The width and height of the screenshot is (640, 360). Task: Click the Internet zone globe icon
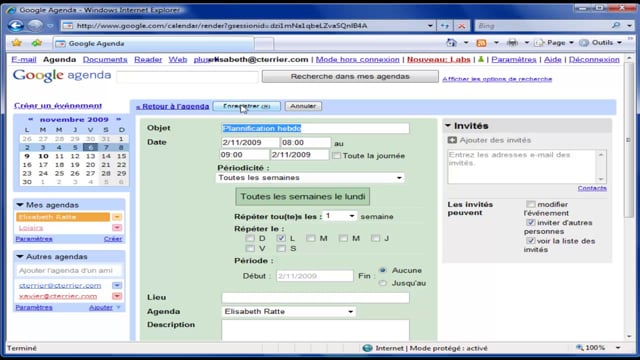tap(367, 348)
